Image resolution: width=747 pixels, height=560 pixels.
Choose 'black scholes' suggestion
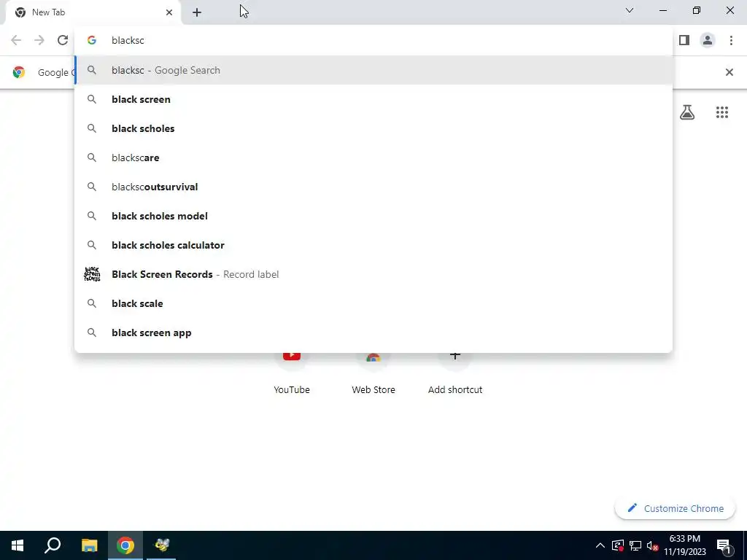[x=373, y=128]
